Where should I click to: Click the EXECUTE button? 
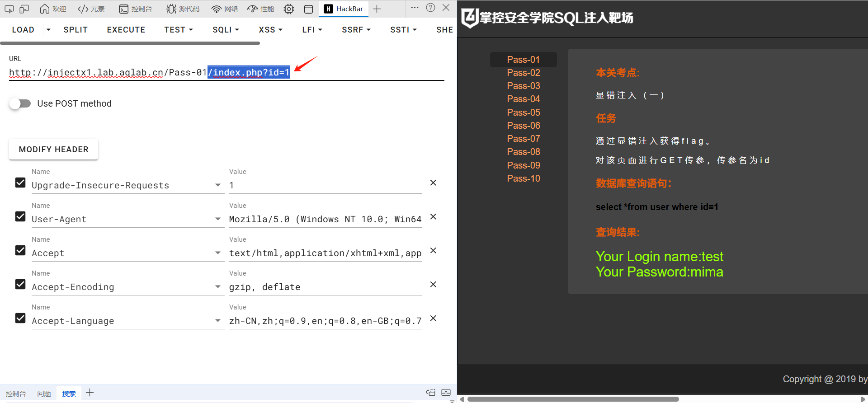click(126, 29)
